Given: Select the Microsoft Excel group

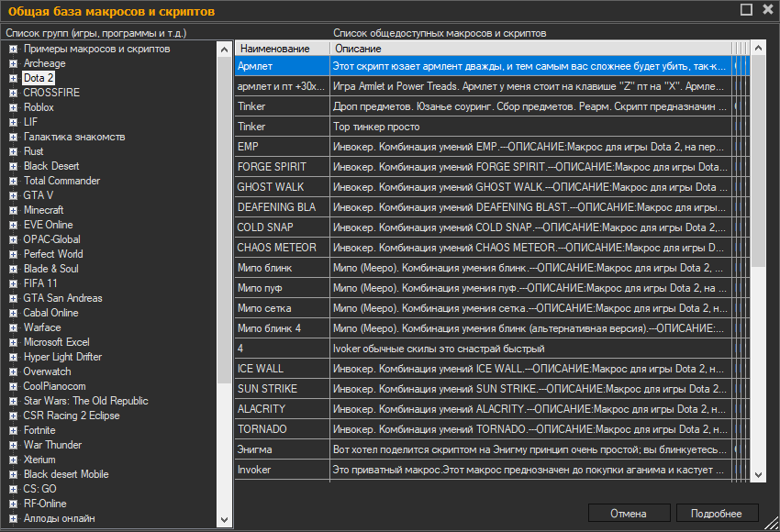Looking at the screenshot, I should click(x=57, y=342).
